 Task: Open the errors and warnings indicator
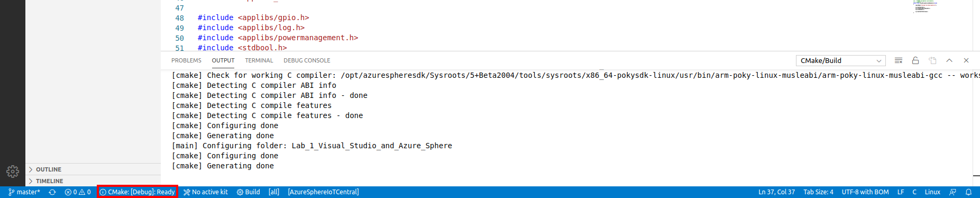coord(78,192)
